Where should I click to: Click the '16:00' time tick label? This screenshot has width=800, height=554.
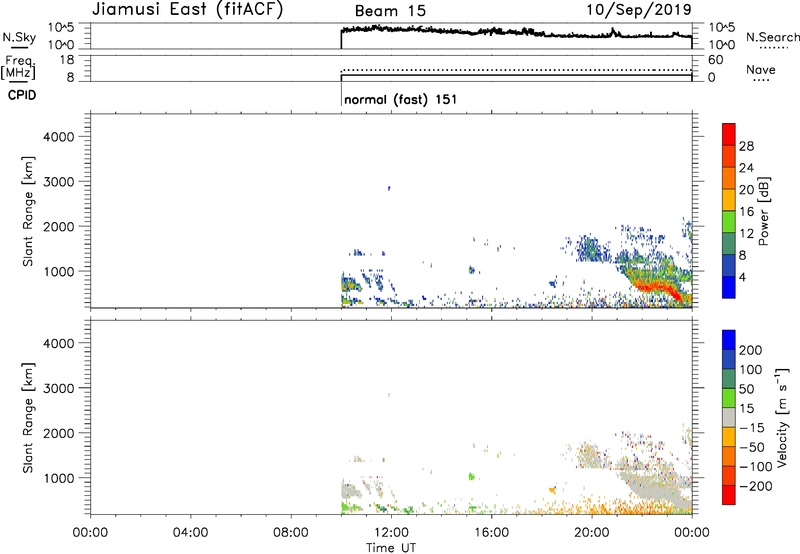pyautogui.click(x=491, y=533)
